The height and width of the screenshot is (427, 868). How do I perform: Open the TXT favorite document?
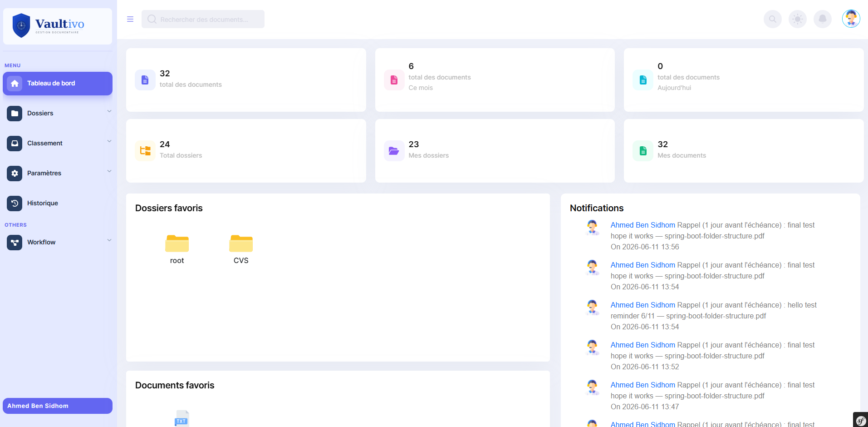181,418
